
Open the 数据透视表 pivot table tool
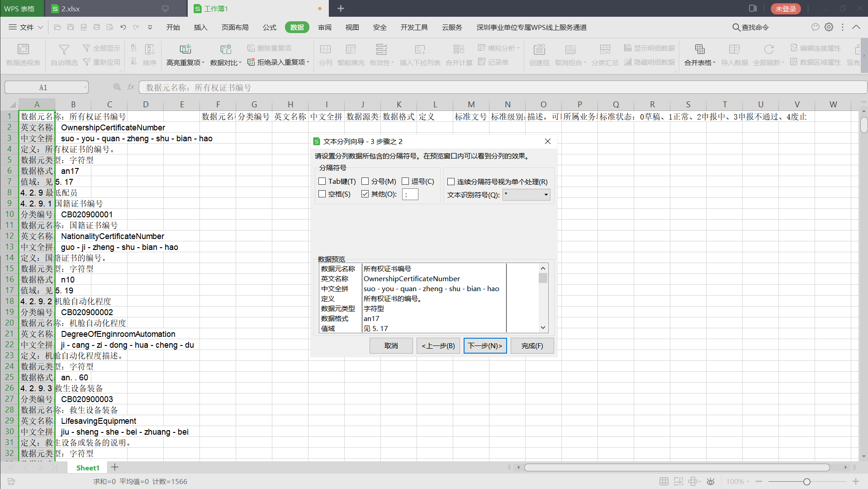(x=23, y=54)
